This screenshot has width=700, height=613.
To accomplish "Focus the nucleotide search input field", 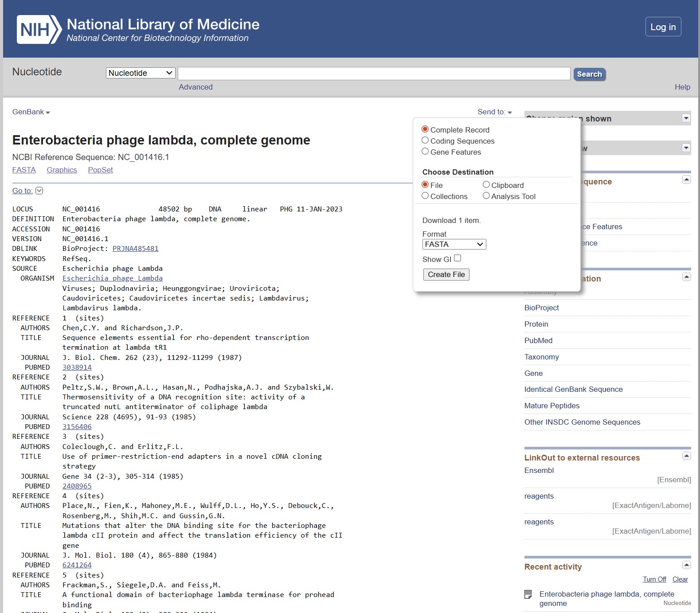I will (x=374, y=74).
